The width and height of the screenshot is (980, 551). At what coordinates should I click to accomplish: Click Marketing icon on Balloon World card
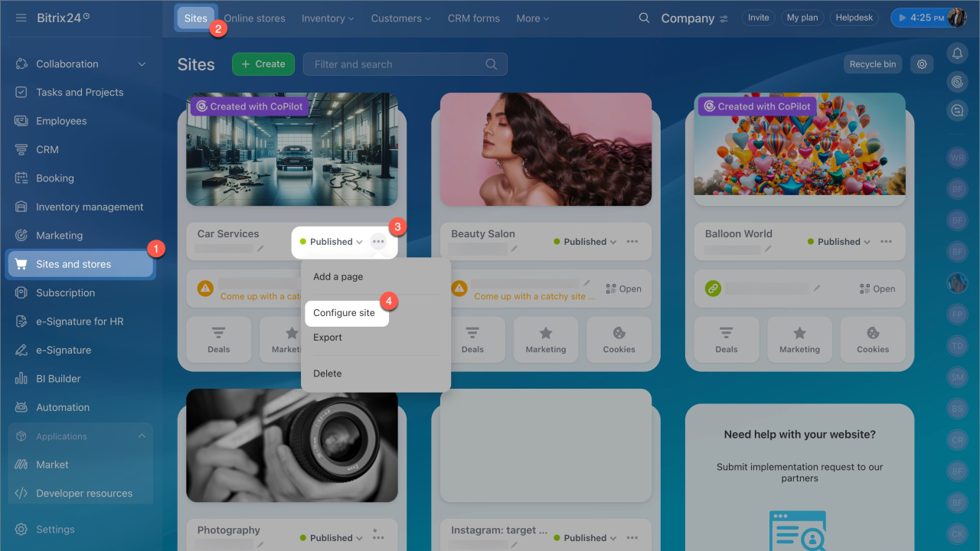799,339
